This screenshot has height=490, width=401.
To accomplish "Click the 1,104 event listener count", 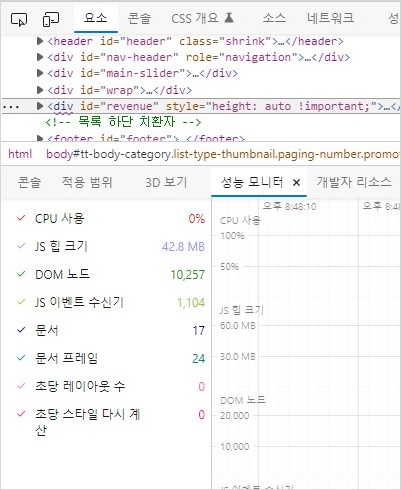I will 191,303.
